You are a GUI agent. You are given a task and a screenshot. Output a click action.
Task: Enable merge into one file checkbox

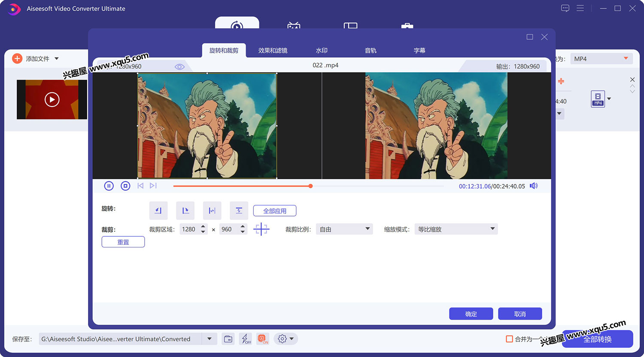[x=509, y=339]
